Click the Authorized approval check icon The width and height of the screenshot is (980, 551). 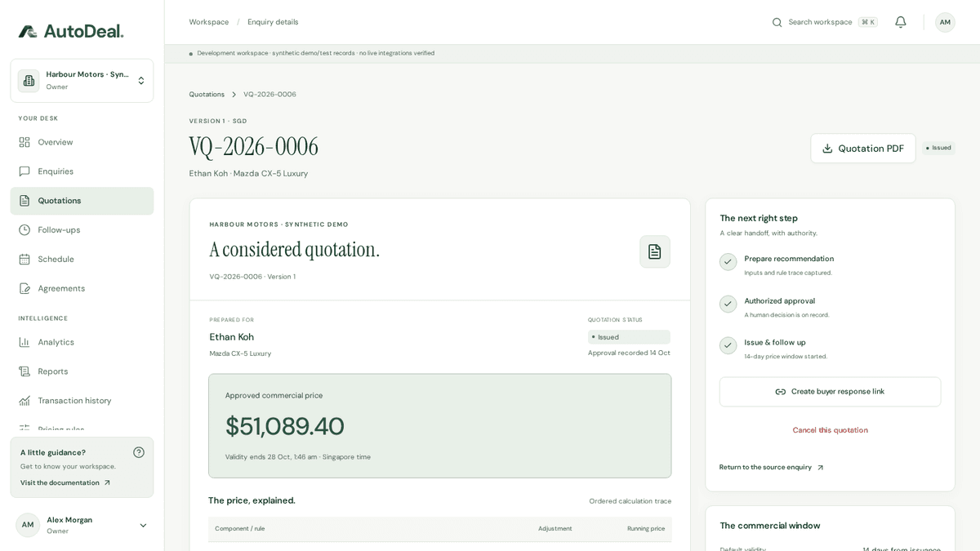click(x=728, y=304)
